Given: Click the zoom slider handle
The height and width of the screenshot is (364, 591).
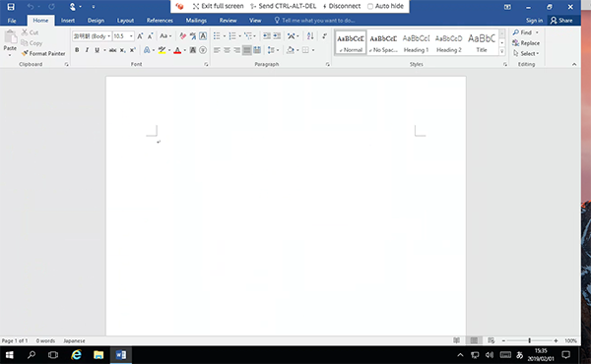Looking at the screenshot, I should click(530, 340).
